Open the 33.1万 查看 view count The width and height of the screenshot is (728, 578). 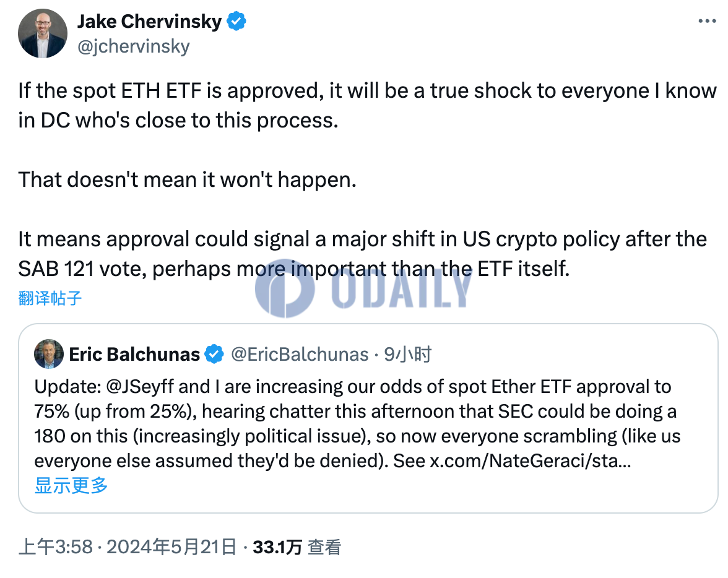pos(297,547)
